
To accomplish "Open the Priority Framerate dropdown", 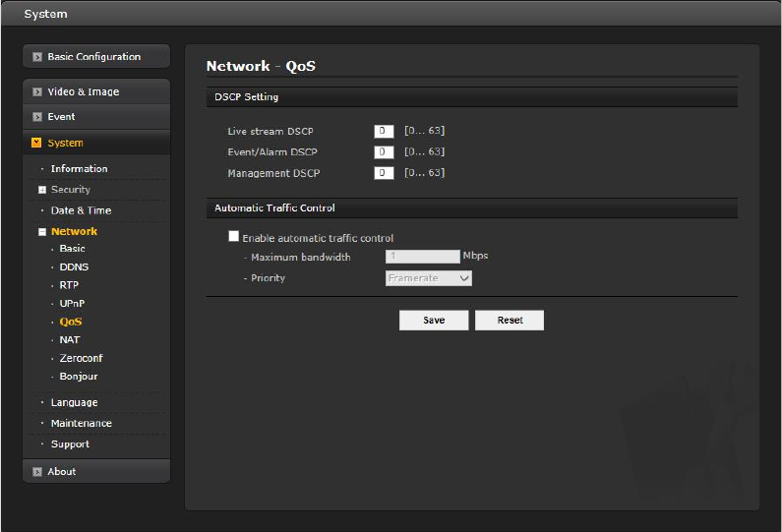I will pos(429,278).
